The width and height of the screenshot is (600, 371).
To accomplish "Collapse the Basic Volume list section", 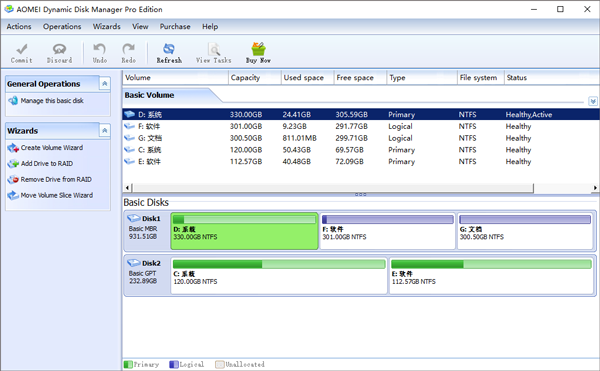I will pos(593,101).
